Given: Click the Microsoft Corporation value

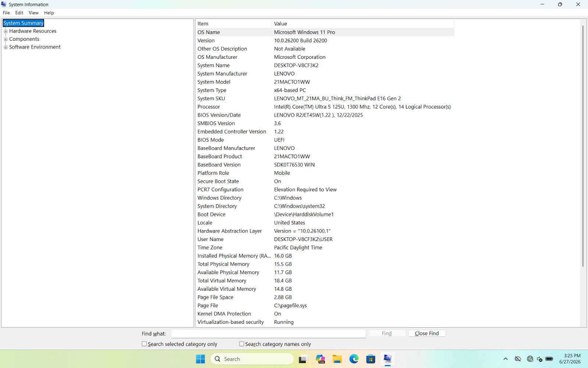Looking at the screenshot, I should coord(300,57).
